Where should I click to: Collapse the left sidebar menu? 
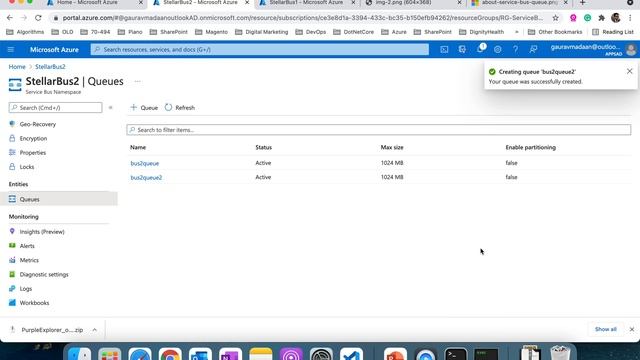pos(110,108)
